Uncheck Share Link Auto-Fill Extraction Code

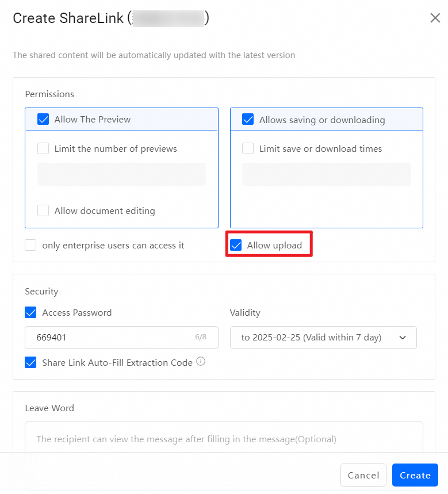tap(30, 362)
